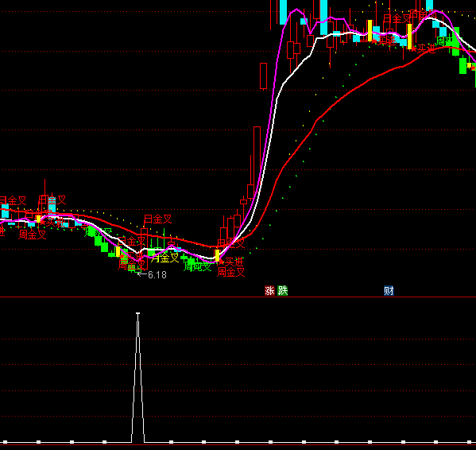The height and width of the screenshot is (450, 476).
Task: Click the red 涨 marker icon
Action: click(x=269, y=290)
